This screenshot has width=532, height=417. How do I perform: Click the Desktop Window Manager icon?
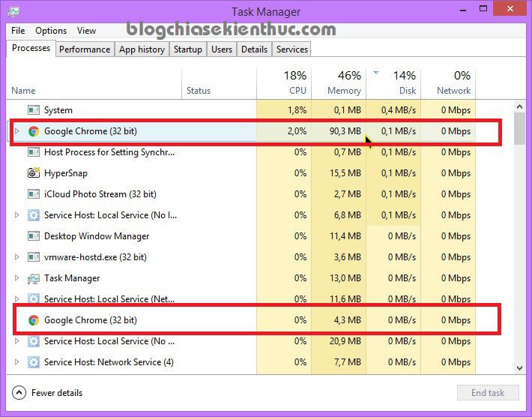34,236
